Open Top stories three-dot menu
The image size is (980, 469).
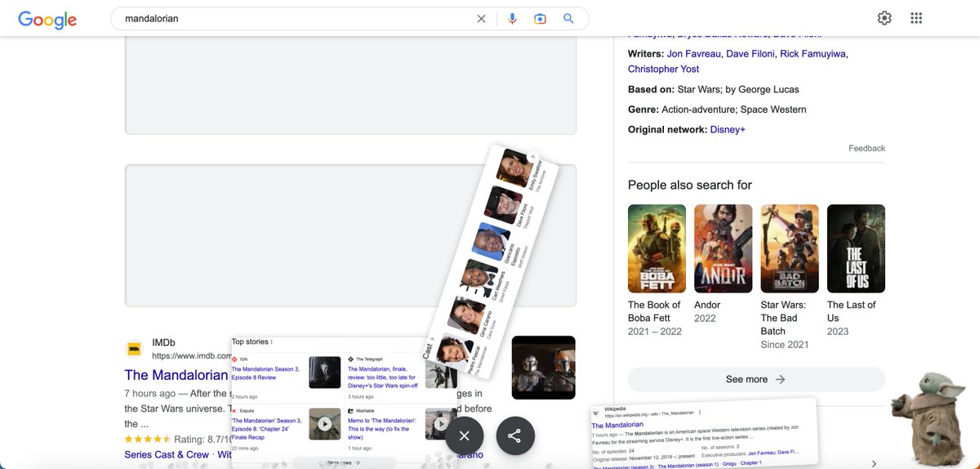click(x=272, y=342)
